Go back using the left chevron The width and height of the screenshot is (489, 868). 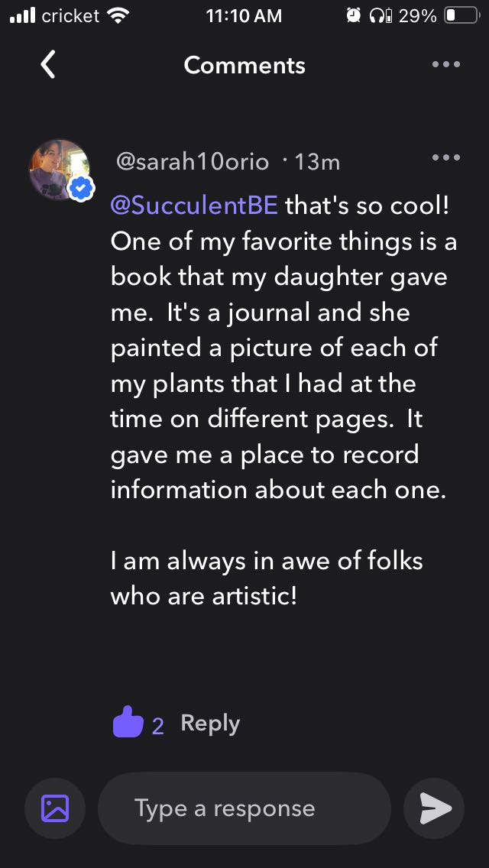click(x=47, y=65)
